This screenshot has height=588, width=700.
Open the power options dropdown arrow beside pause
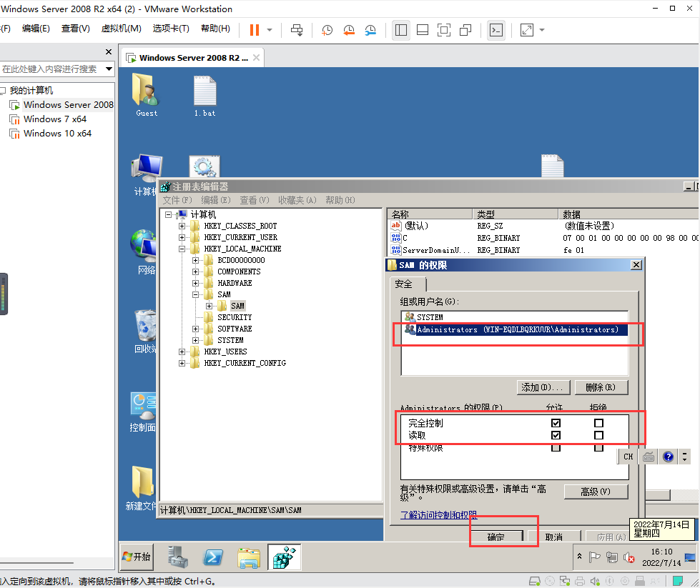[x=270, y=30]
